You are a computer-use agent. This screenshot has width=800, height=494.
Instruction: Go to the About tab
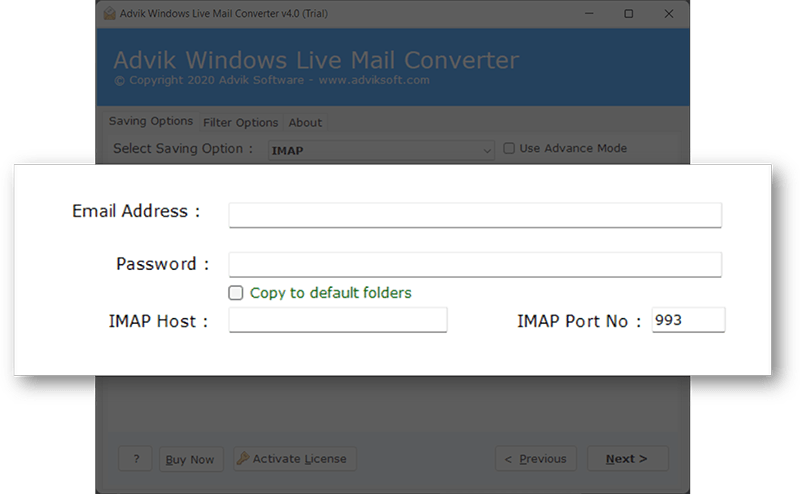[x=305, y=122]
